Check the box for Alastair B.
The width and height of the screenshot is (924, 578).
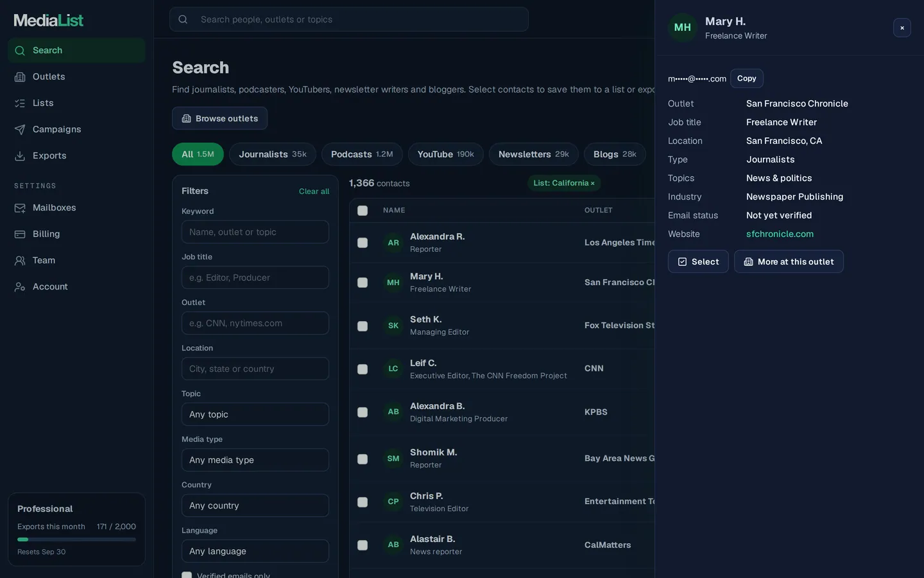(x=363, y=545)
